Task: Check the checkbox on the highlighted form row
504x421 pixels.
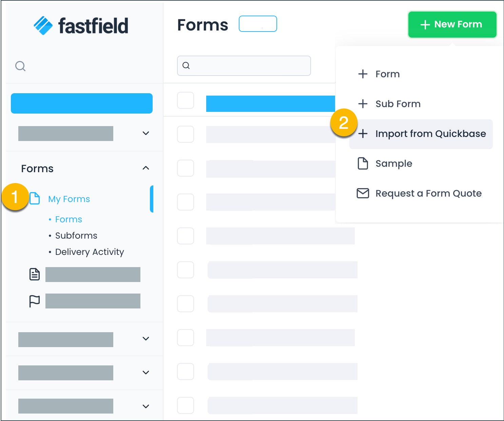Action: tap(186, 100)
